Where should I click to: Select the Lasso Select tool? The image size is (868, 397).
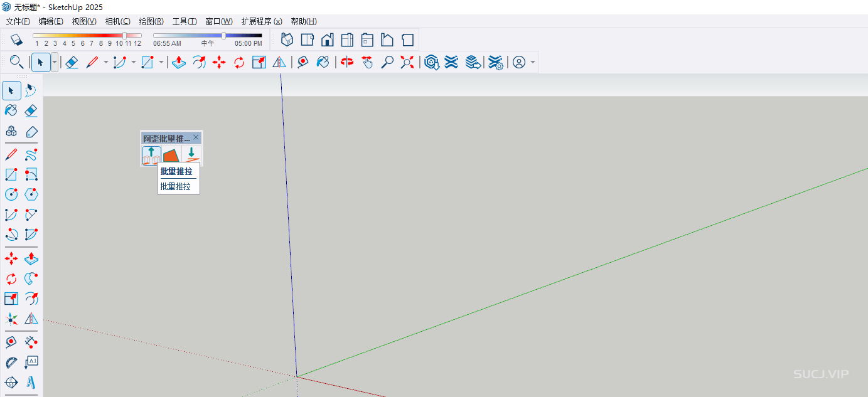coord(31,90)
